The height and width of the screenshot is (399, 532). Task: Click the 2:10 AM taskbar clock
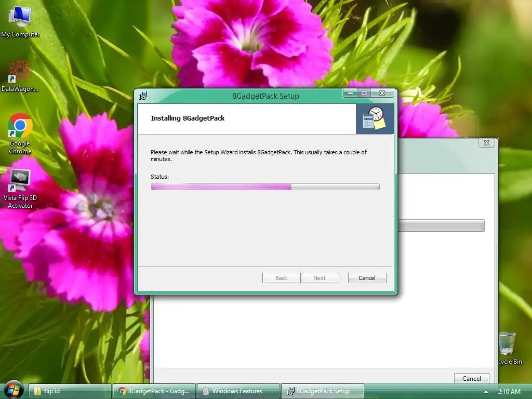click(x=509, y=392)
